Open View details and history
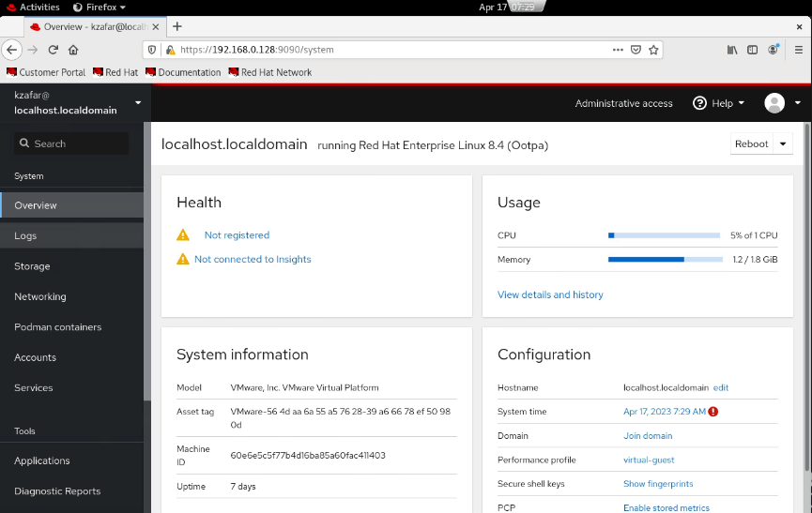The width and height of the screenshot is (812, 513). [550, 294]
